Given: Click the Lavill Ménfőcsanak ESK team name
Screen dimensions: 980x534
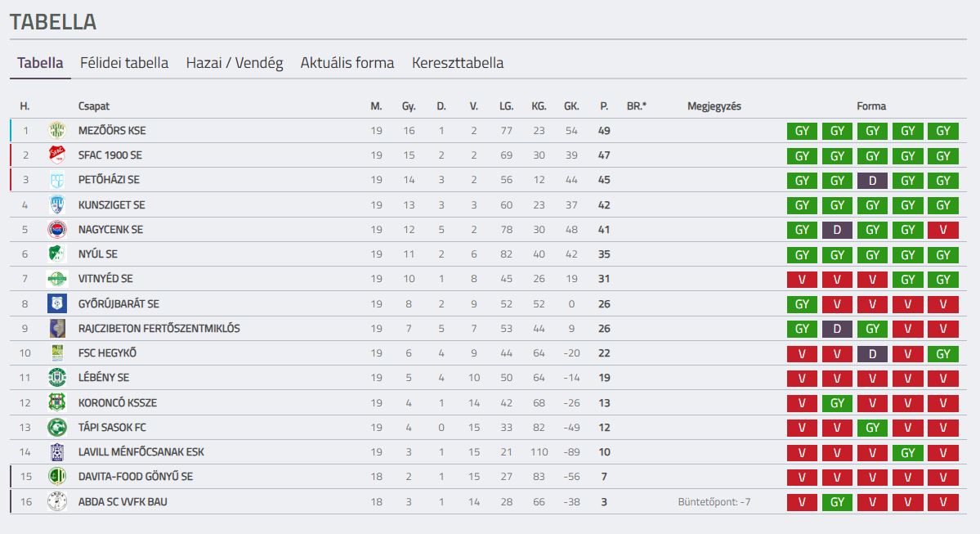Looking at the screenshot, I should coord(141,452).
